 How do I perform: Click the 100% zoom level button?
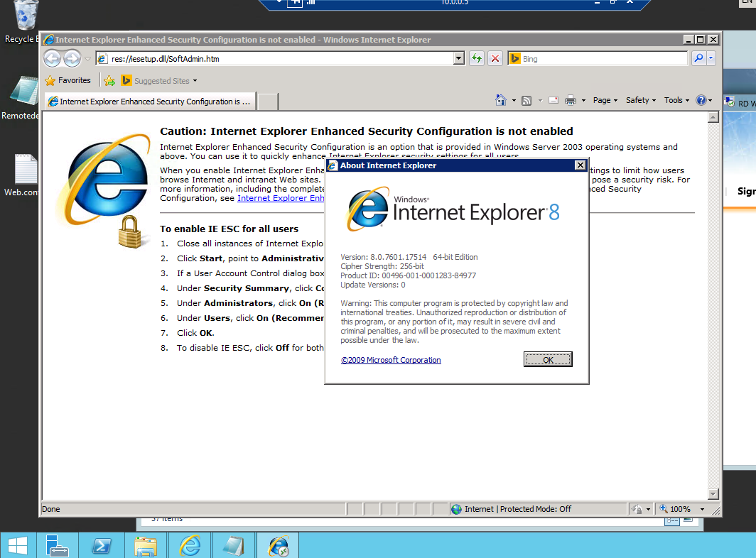click(676, 509)
